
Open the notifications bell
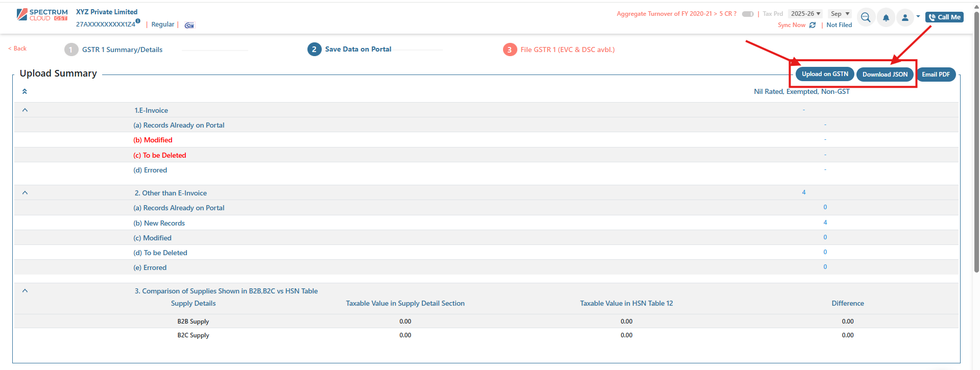click(886, 18)
